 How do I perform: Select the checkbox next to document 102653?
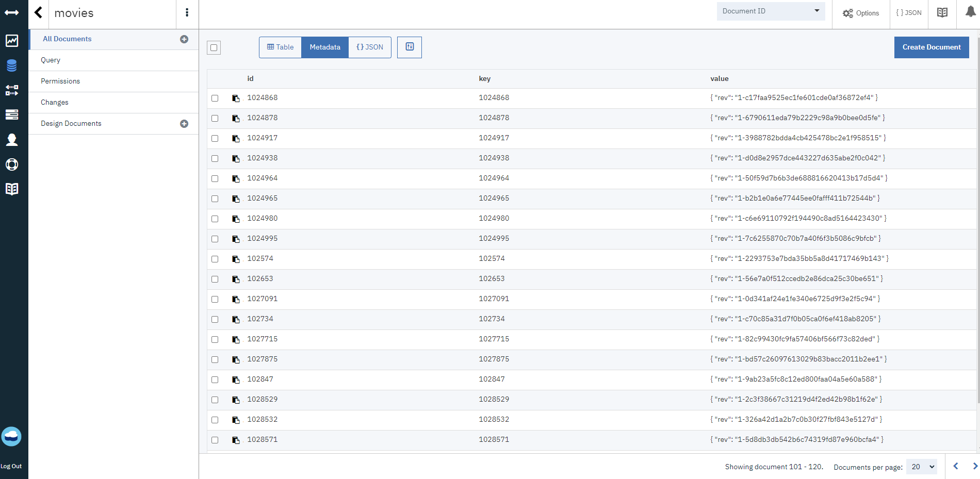[x=215, y=279]
